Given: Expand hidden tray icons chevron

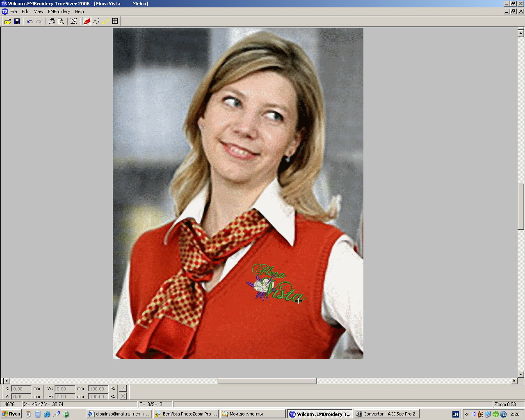Looking at the screenshot, I should tap(467, 414).
